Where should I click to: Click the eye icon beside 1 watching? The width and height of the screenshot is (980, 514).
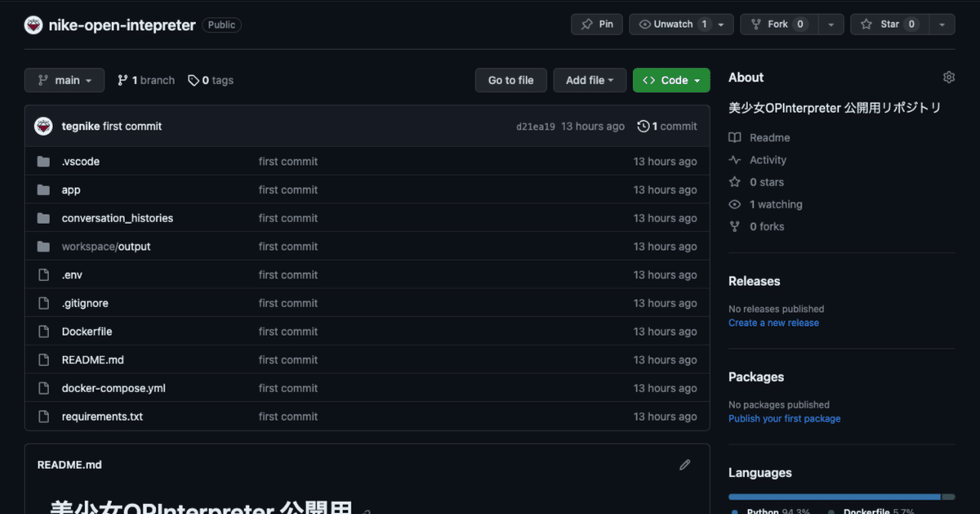(735, 204)
